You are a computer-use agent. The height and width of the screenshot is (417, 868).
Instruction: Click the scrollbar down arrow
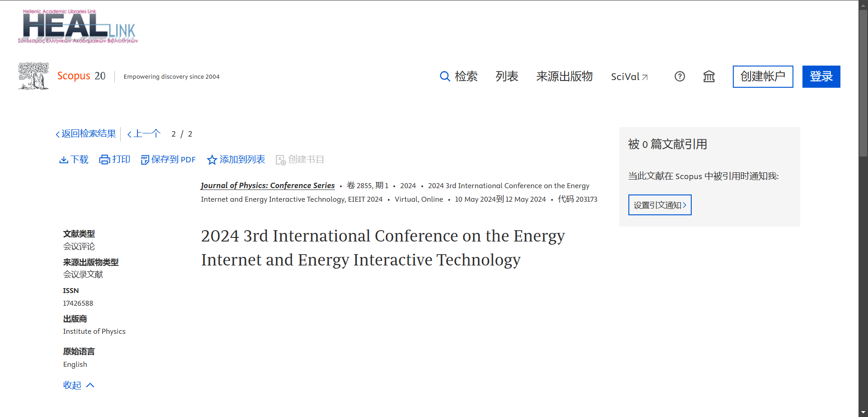[x=863, y=412]
